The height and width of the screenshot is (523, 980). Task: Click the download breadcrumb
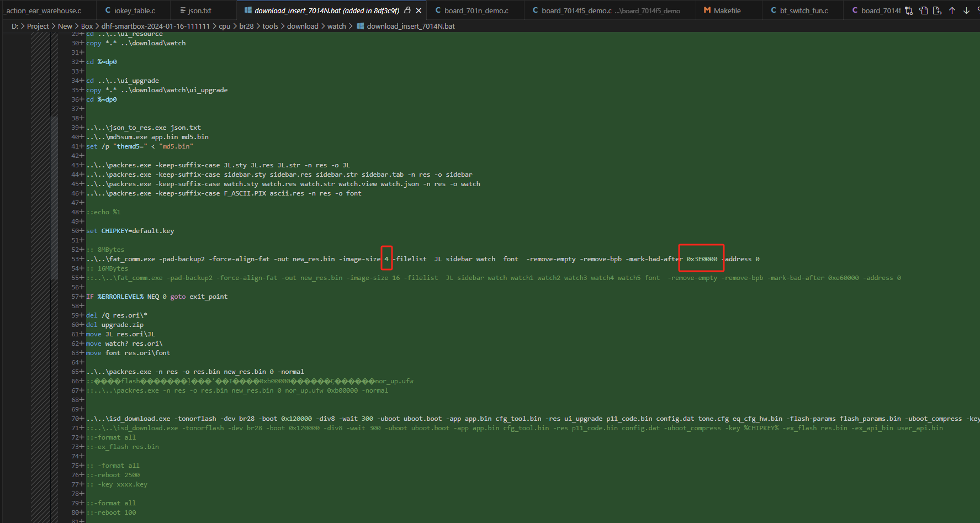303,26
